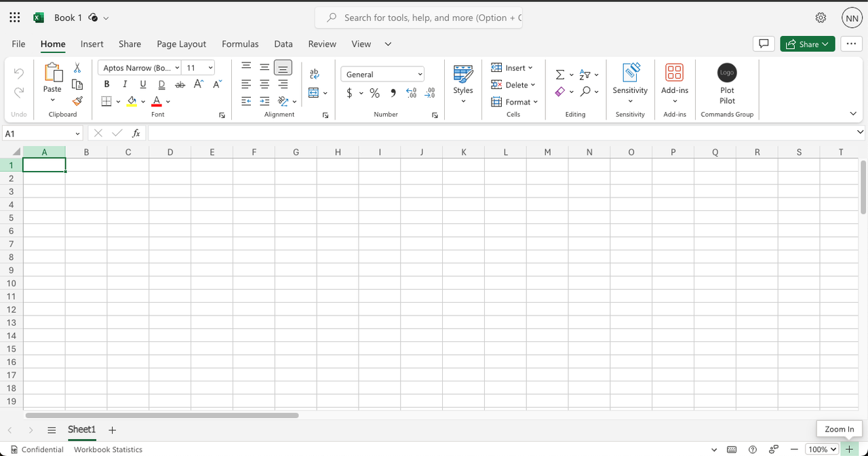868x456 pixels.
Task: Open the Delete cells dropdown
Action: [513, 85]
